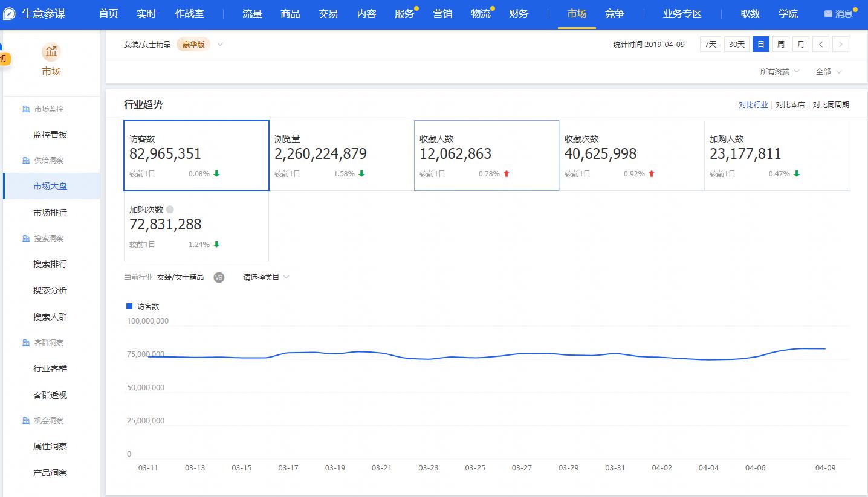The height and width of the screenshot is (497, 868).
Task: Open the 流量 top menu
Action: tap(252, 14)
